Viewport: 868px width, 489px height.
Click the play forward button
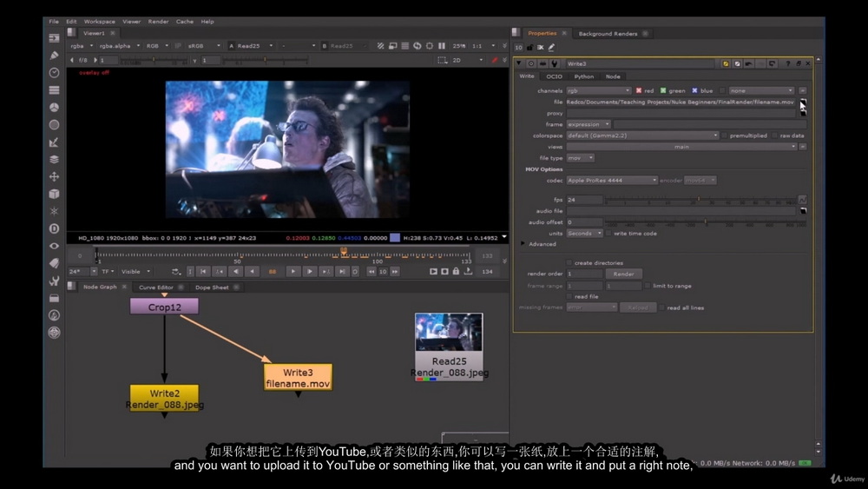click(x=293, y=271)
